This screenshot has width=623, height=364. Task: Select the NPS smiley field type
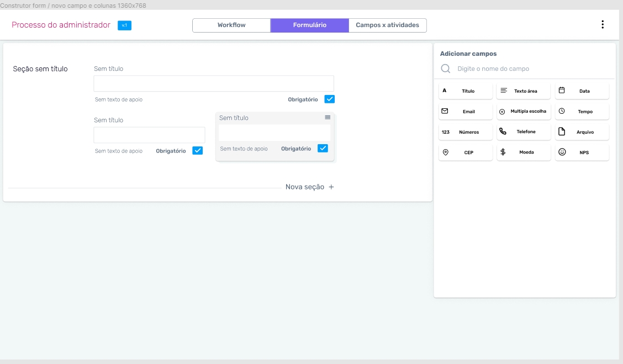pyautogui.click(x=582, y=152)
